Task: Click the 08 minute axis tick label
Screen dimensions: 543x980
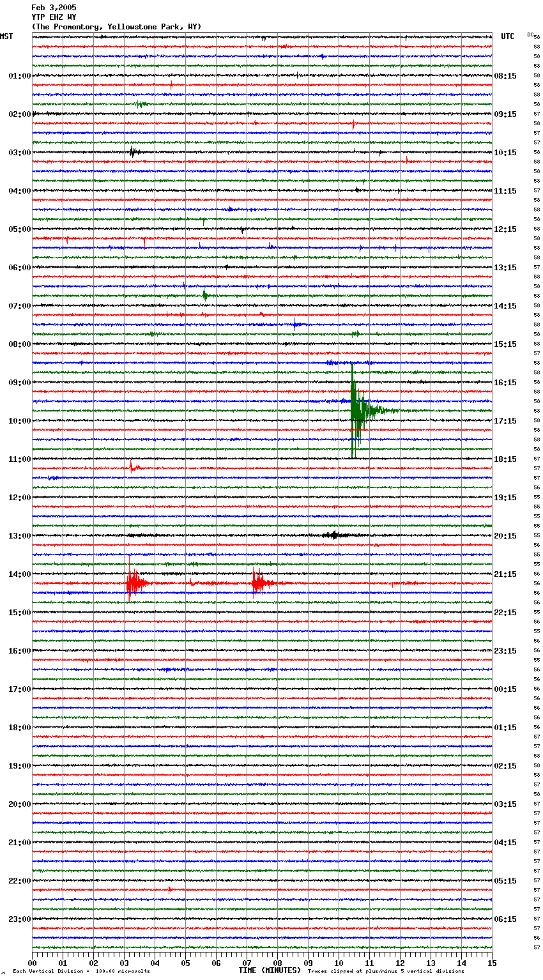Action: pyautogui.click(x=278, y=963)
